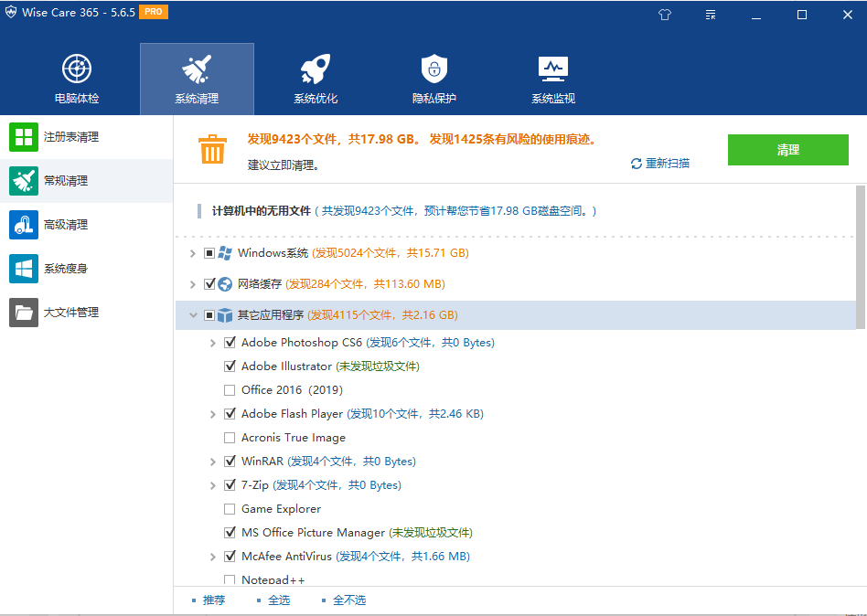Image resolution: width=867 pixels, height=616 pixels.
Task: Collapse the 其它应用程序 group
Action: point(193,314)
